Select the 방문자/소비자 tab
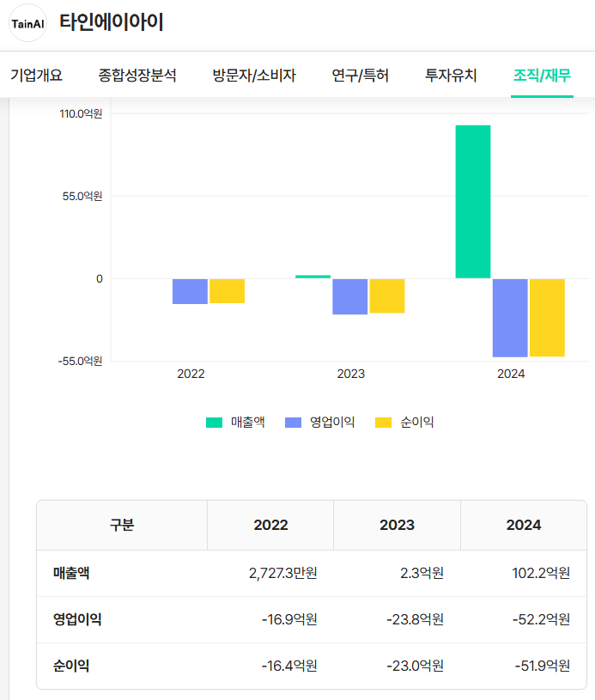 pyautogui.click(x=254, y=76)
